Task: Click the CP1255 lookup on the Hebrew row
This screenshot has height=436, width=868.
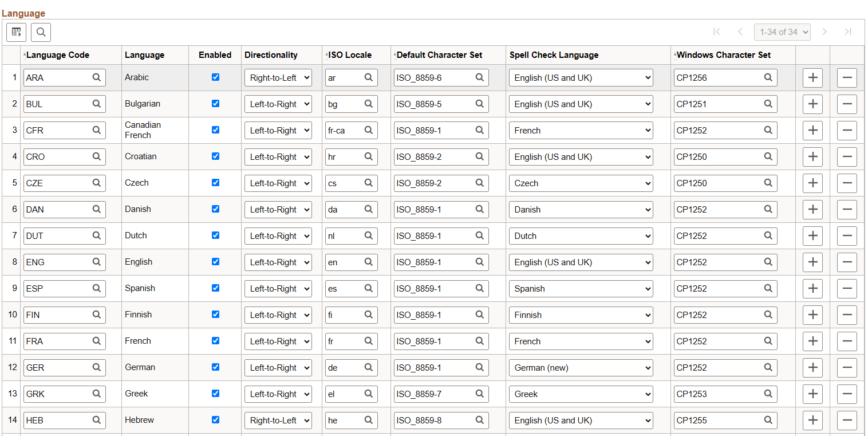Action: coord(768,420)
